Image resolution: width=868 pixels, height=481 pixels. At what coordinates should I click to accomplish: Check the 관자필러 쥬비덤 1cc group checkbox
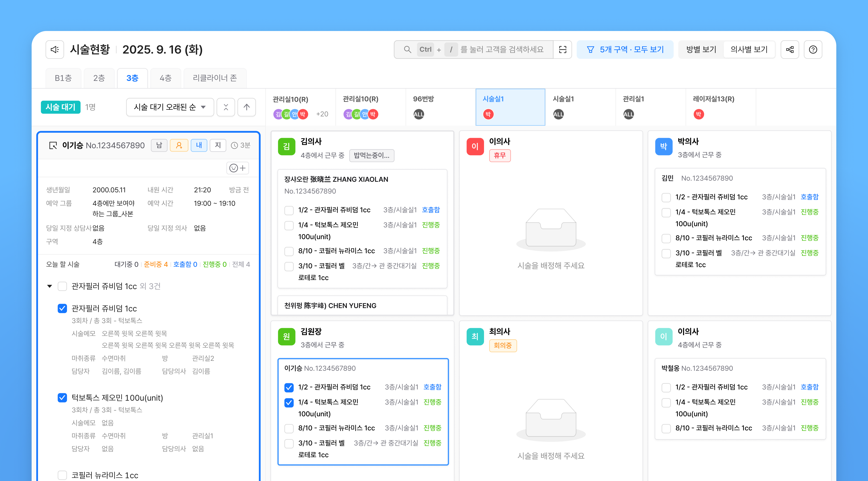(62, 286)
